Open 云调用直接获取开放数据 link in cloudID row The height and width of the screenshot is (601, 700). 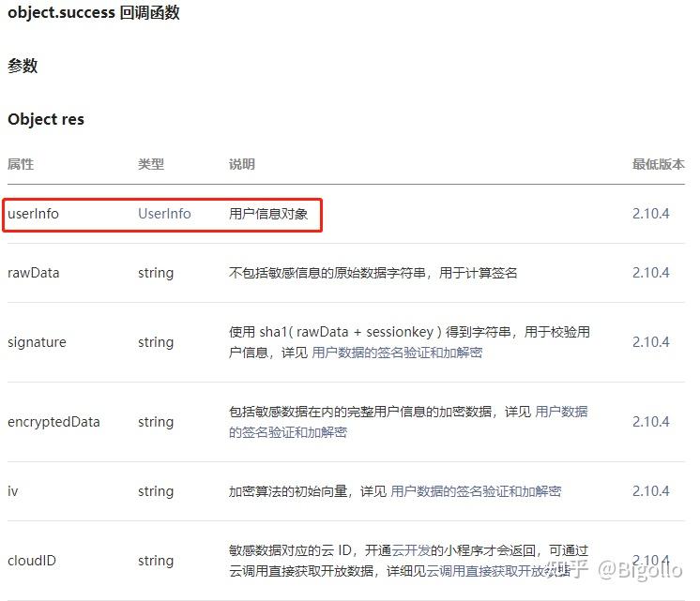coord(498,571)
